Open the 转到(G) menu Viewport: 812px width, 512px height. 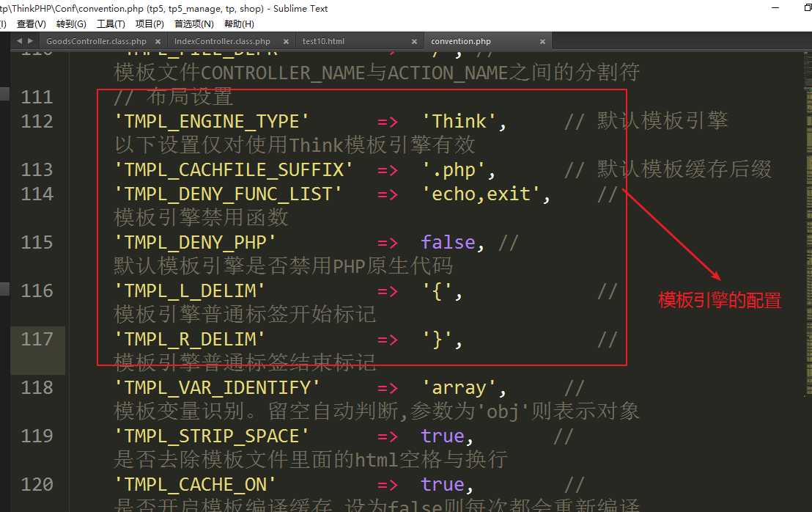point(71,24)
